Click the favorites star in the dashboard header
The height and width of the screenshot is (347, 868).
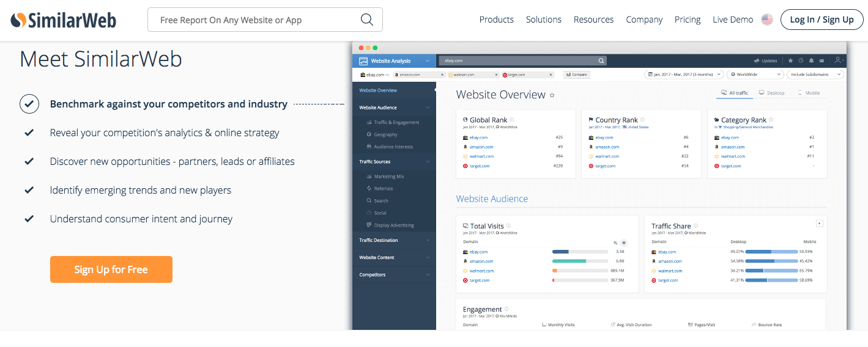(790, 60)
